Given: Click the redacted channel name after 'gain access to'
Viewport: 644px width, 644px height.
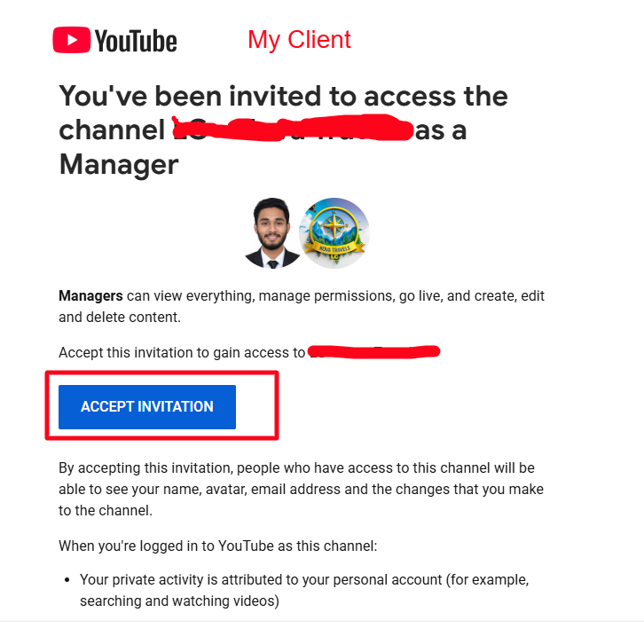Looking at the screenshot, I should point(373,351).
